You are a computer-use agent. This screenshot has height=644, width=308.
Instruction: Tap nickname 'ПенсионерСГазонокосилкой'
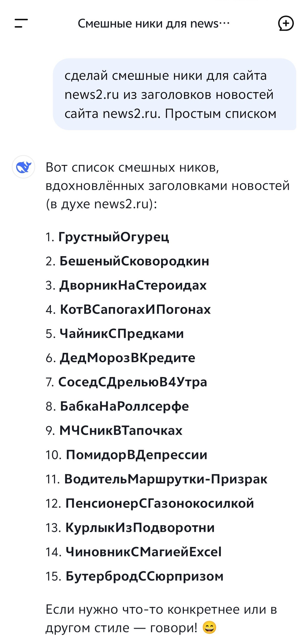click(x=160, y=503)
